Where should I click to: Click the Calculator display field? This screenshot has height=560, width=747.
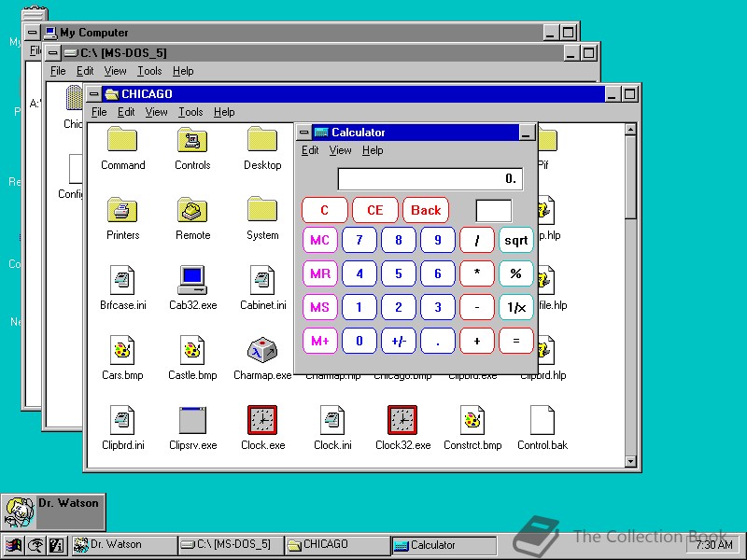(x=430, y=179)
